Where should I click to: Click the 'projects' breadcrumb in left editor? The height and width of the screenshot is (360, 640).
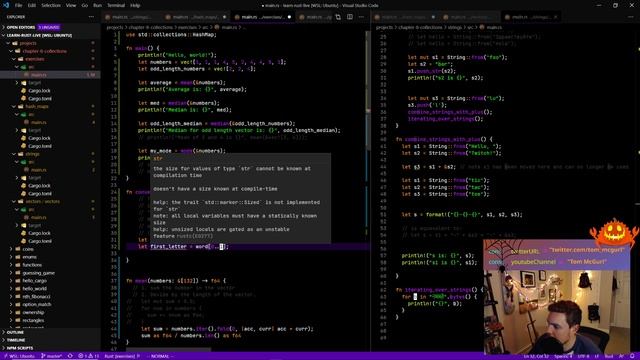[x=115, y=27]
